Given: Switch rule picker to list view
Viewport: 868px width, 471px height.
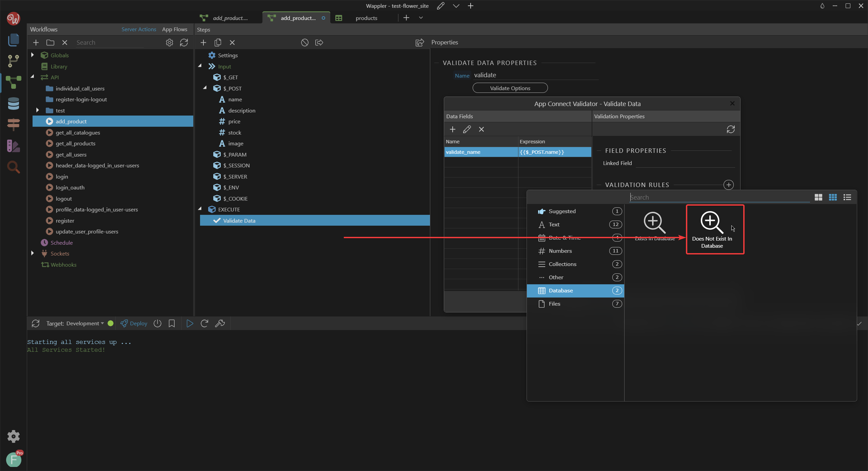Looking at the screenshot, I should point(847,197).
